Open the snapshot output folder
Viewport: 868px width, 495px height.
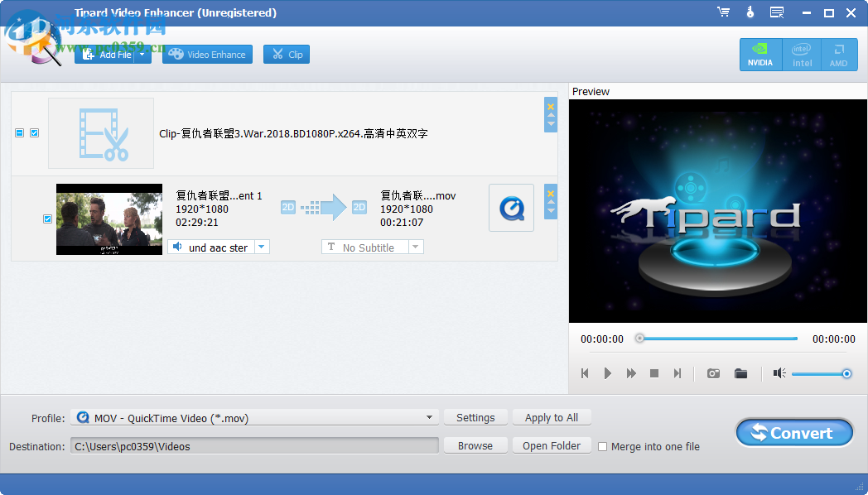tap(741, 373)
